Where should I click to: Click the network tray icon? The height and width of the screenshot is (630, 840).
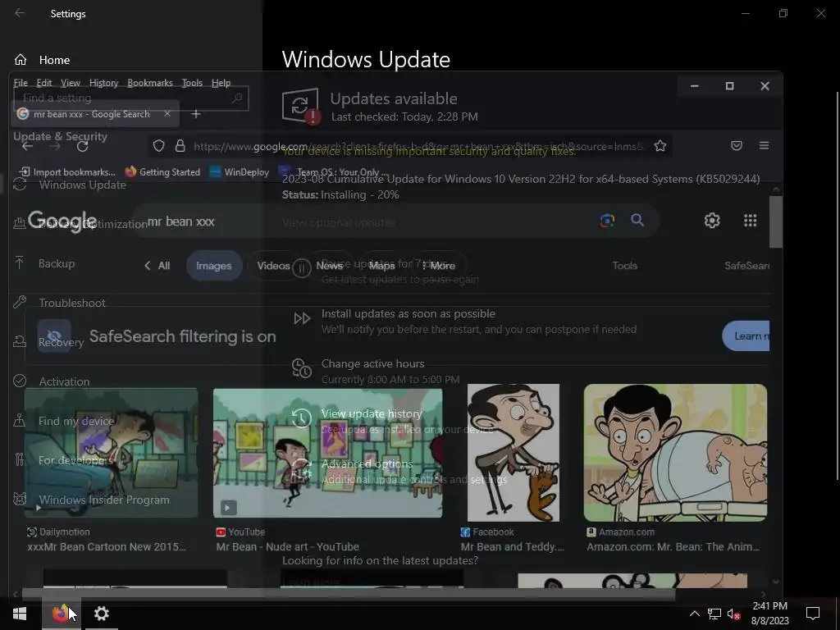tap(714, 614)
